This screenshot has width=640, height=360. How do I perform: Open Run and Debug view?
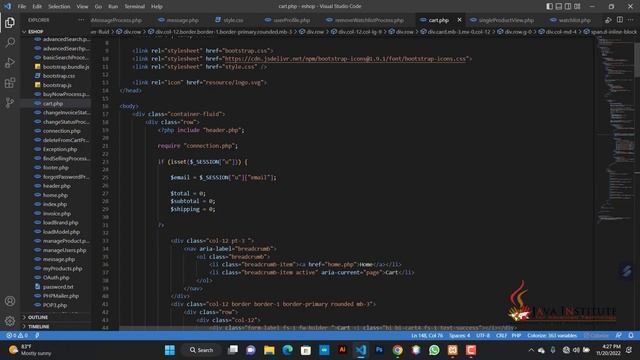pyautogui.click(x=10, y=63)
